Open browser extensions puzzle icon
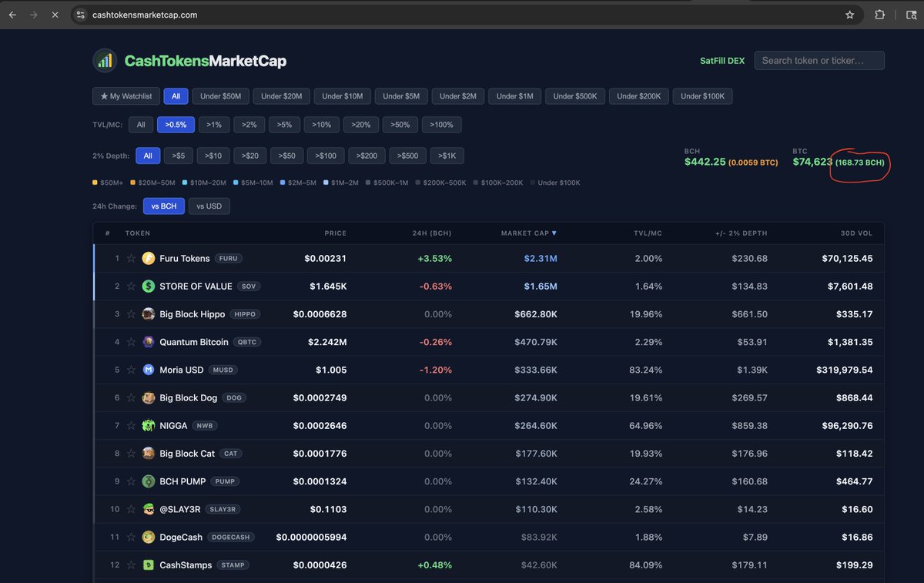This screenshot has height=583, width=924. pos(880,15)
